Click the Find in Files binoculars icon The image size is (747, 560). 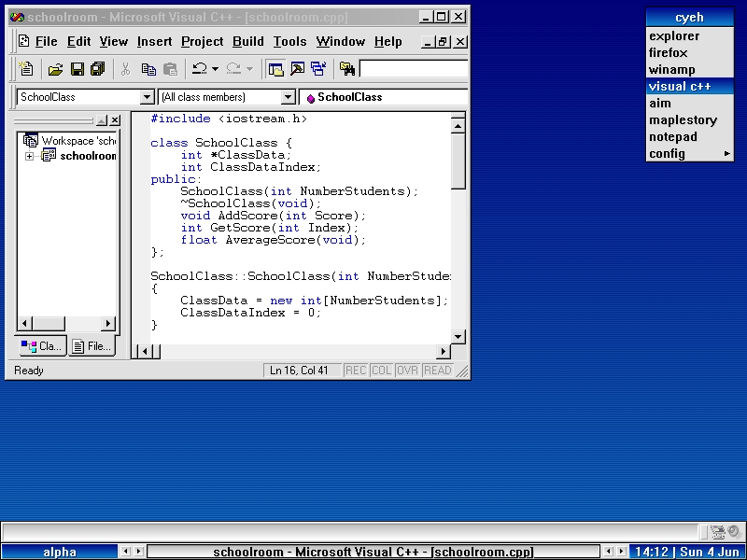347,69
